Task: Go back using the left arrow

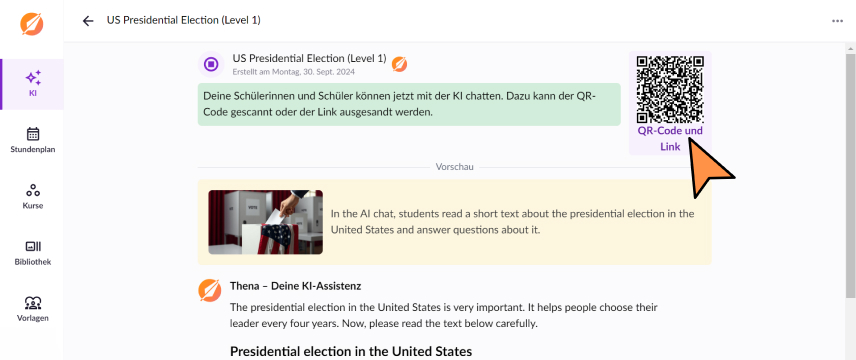Action: [88, 21]
